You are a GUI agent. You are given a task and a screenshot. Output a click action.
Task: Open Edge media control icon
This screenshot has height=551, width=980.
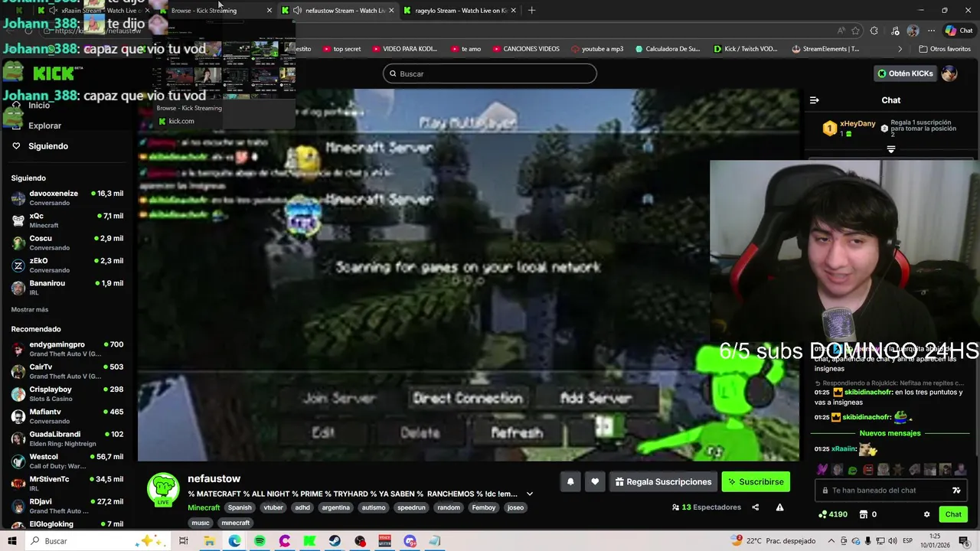[894, 31]
